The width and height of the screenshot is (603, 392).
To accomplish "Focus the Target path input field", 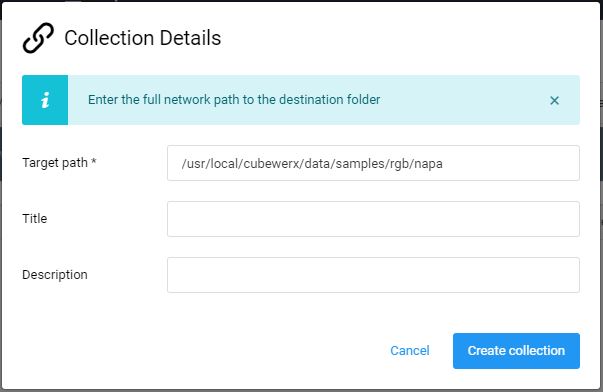I will click(x=373, y=163).
